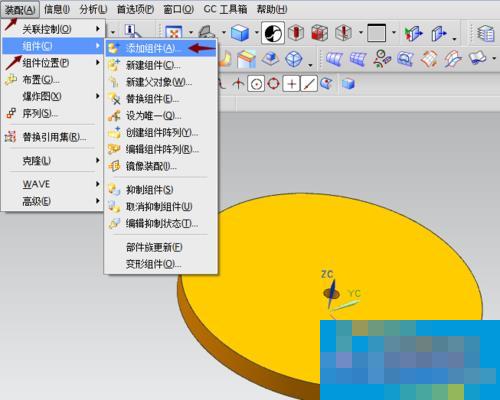Open the 分析(L) menu
The image size is (500, 400).
coord(93,9)
